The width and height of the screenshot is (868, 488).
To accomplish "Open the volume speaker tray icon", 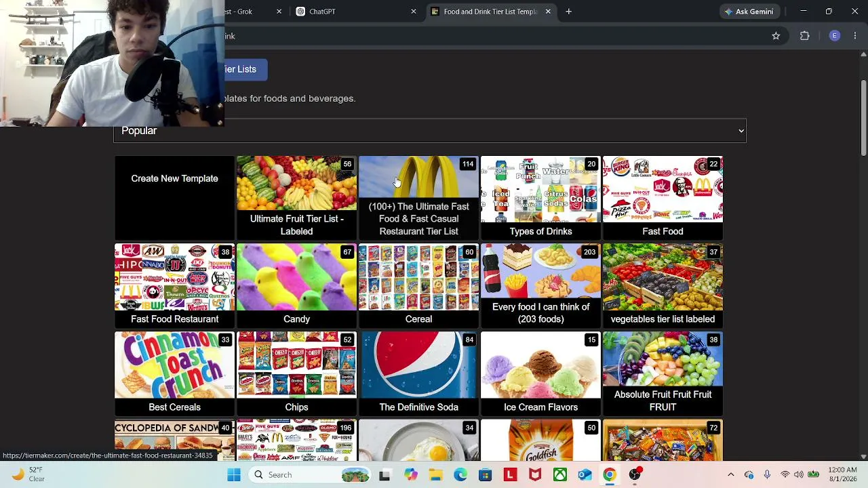I will (799, 475).
